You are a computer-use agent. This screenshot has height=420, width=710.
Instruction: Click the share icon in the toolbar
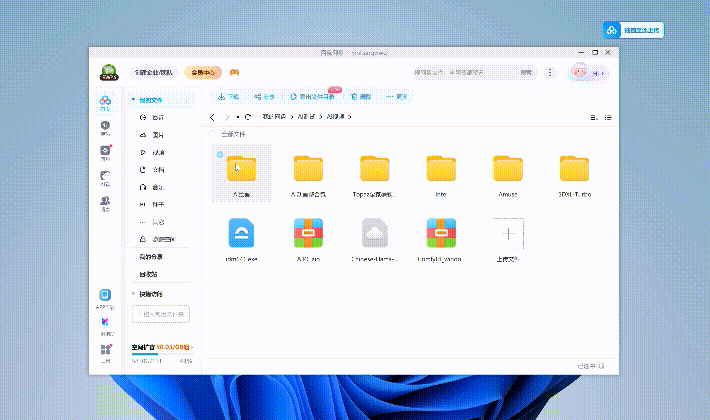click(x=258, y=97)
